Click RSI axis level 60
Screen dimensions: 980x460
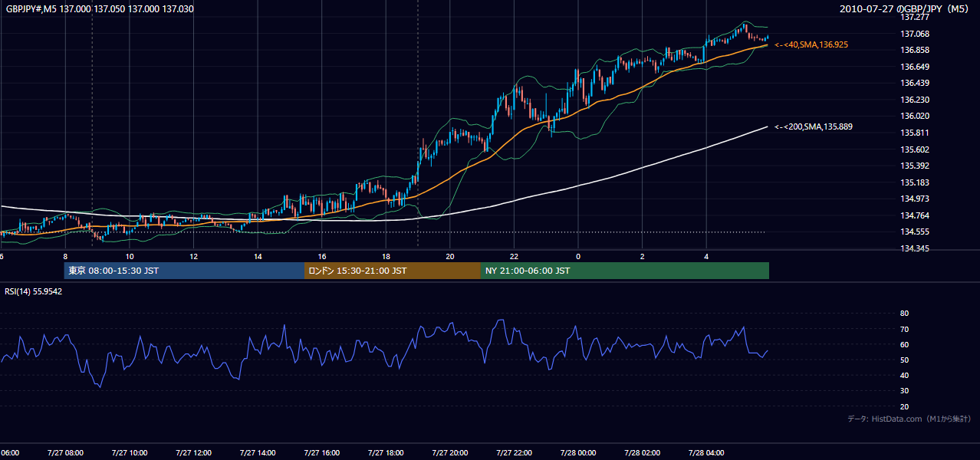pyautogui.click(x=904, y=344)
